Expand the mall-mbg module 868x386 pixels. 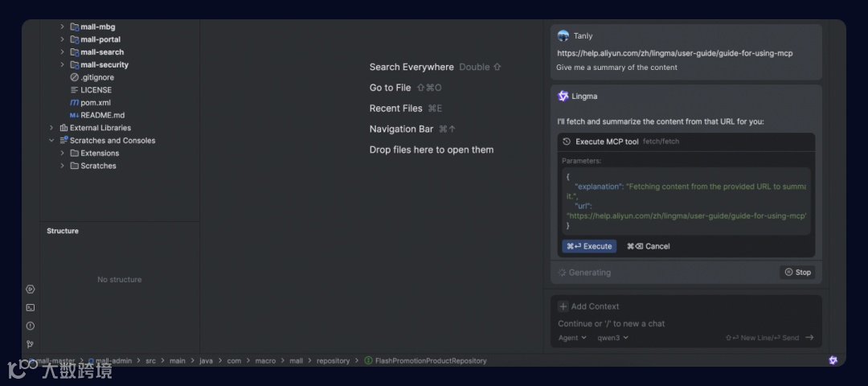coord(62,27)
